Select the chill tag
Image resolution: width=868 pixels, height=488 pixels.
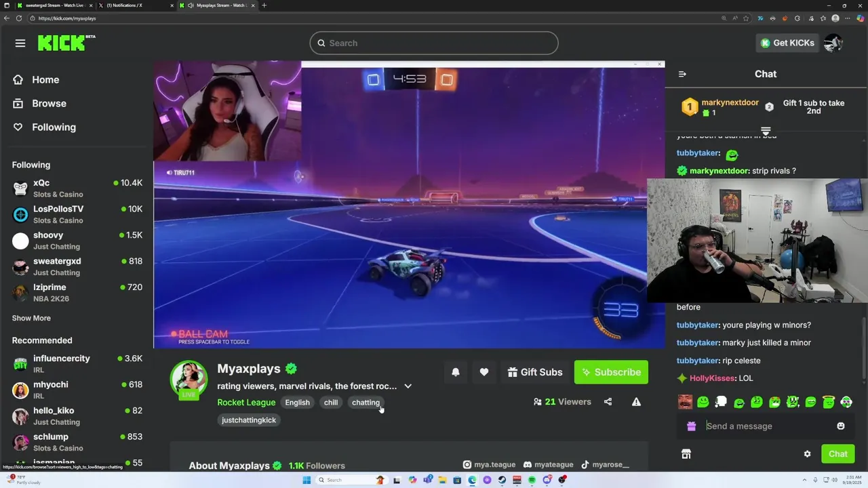tap(331, 403)
